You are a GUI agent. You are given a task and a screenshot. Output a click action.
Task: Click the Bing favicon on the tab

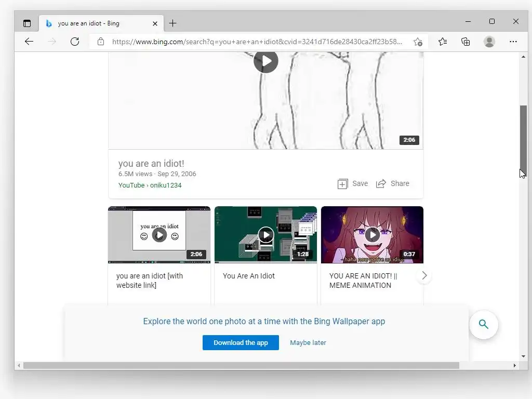(x=49, y=23)
